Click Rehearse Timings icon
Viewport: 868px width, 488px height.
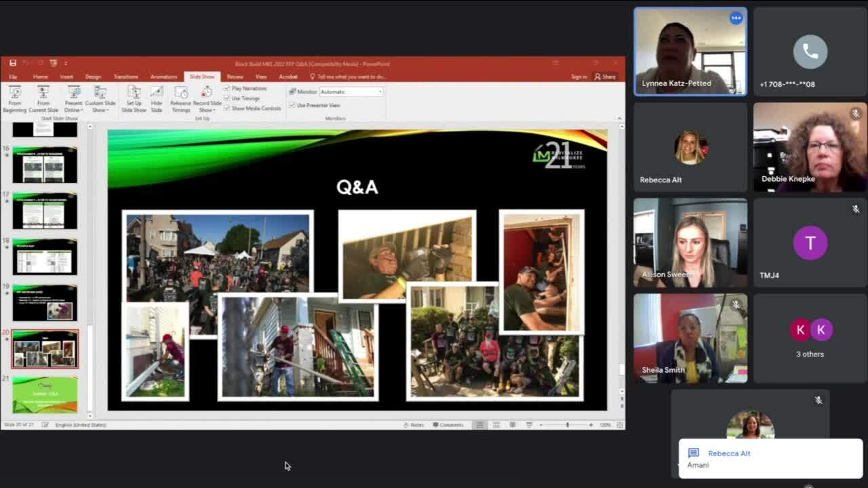click(x=180, y=98)
